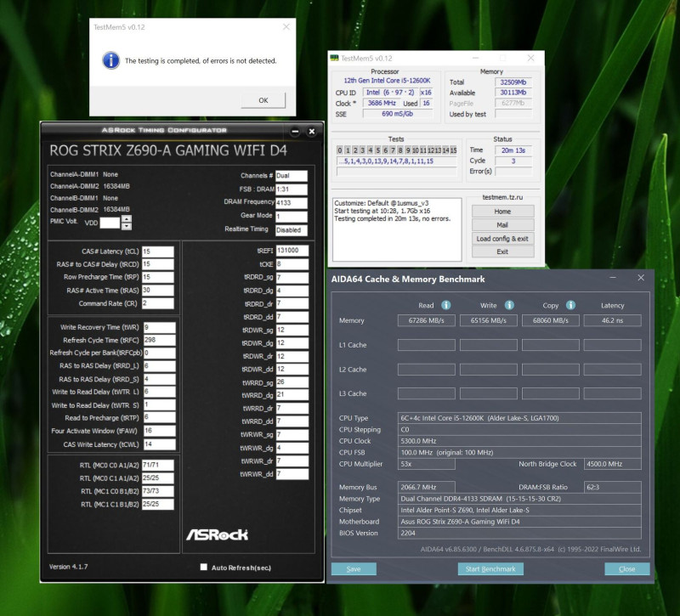Viewport: 680px width, 616px height.
Task: Click the CAS Write Latency (tCWL) field
Action: click(159, 444)
